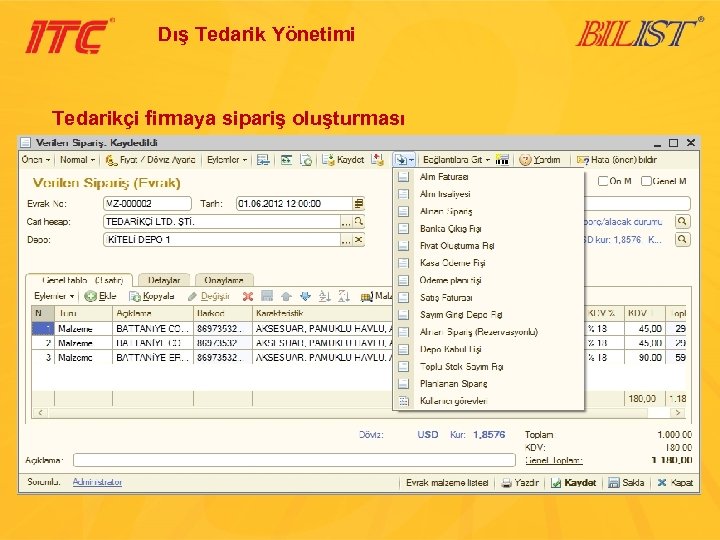
Task: Open the borç/alacak durumu link
Action: [x=623, y=222]
